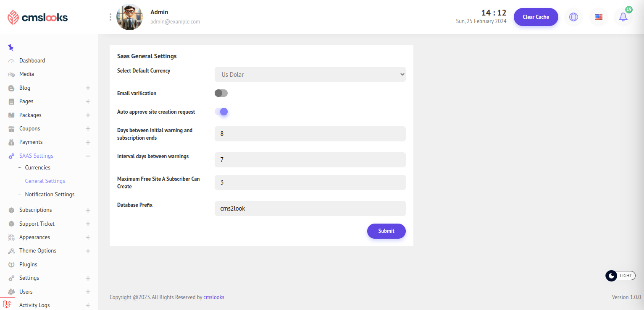Image resolution: width=644 pixels, height=310 pixels.
Task: Click the pin icon in sidebar
Action: point(11,47)
